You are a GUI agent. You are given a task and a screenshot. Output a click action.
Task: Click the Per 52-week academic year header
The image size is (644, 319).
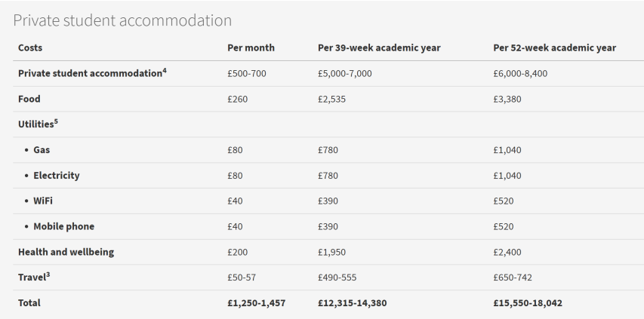[554, 48]
